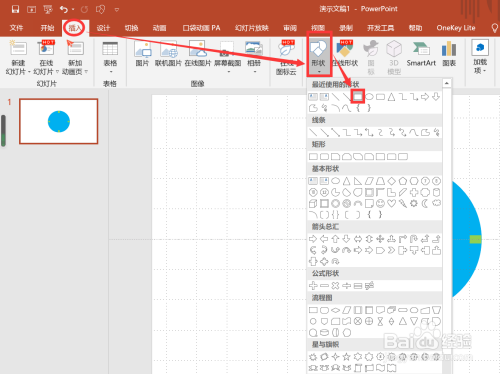Viewport: 500px width, 374px height.
Task: Select the right triangle in 基本形状
Action: (358, 181)
